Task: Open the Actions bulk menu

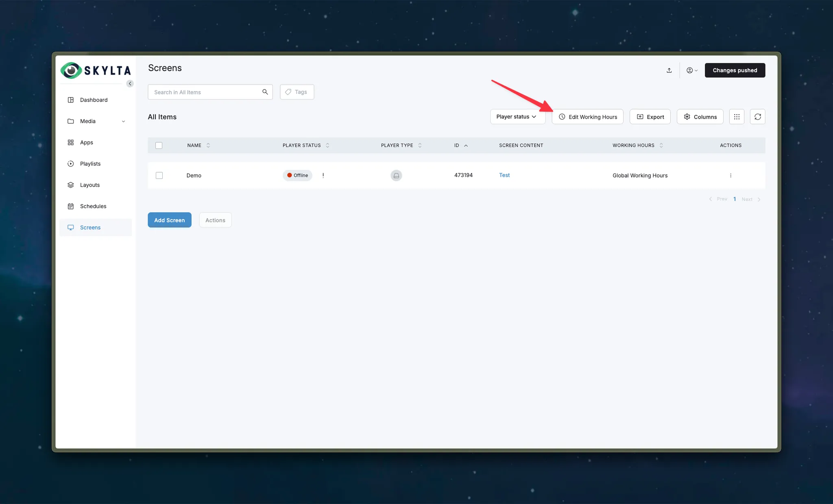Action: coord(215,220)
